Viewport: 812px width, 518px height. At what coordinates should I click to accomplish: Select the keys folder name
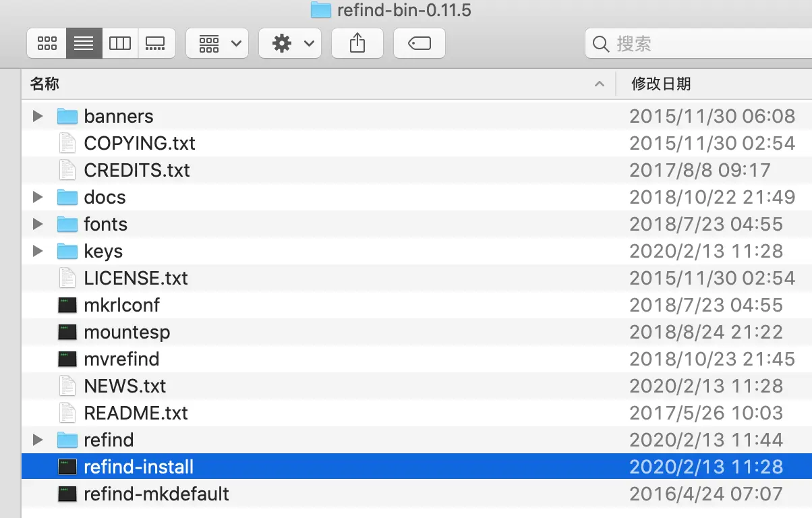(103, 252)
